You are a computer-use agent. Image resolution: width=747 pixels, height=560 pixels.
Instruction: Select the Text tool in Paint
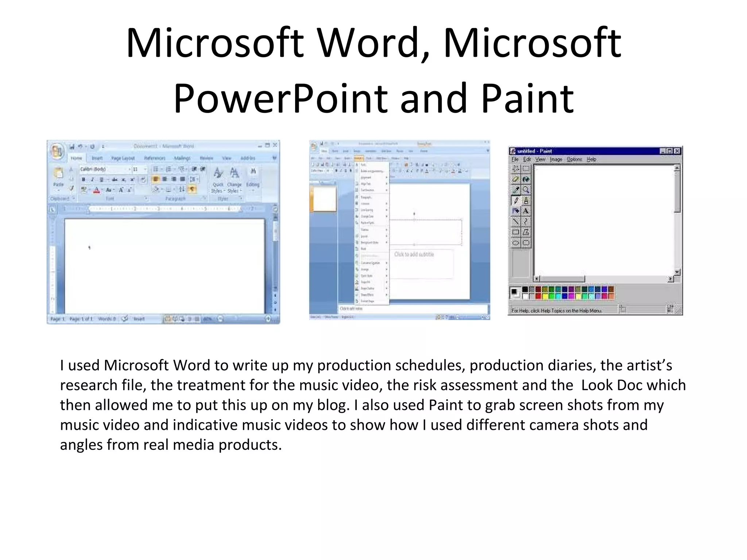pyautogui.click(x=526, y=211)
